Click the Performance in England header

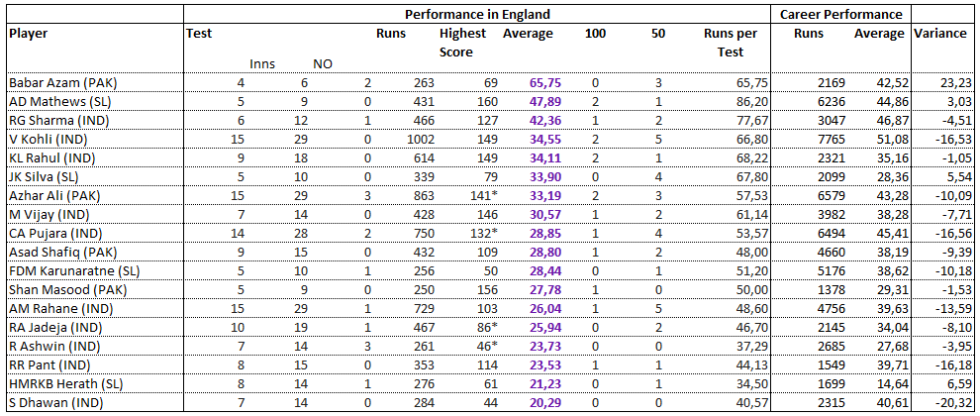click(477, 14)
